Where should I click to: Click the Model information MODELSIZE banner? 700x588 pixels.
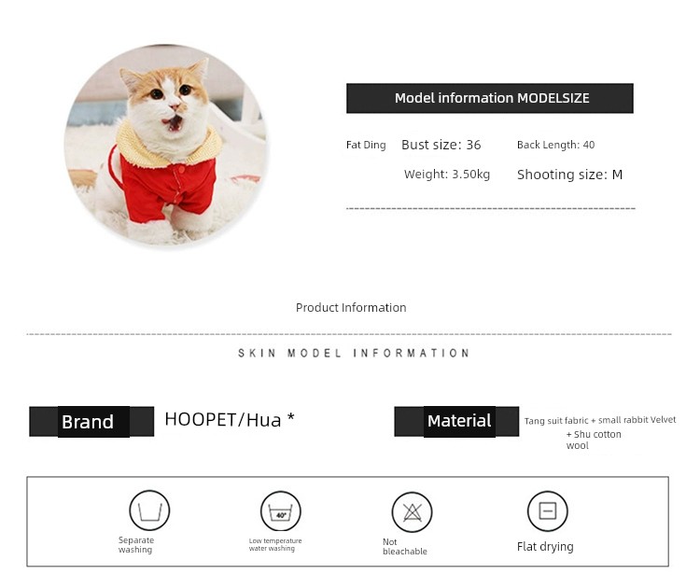490,98
